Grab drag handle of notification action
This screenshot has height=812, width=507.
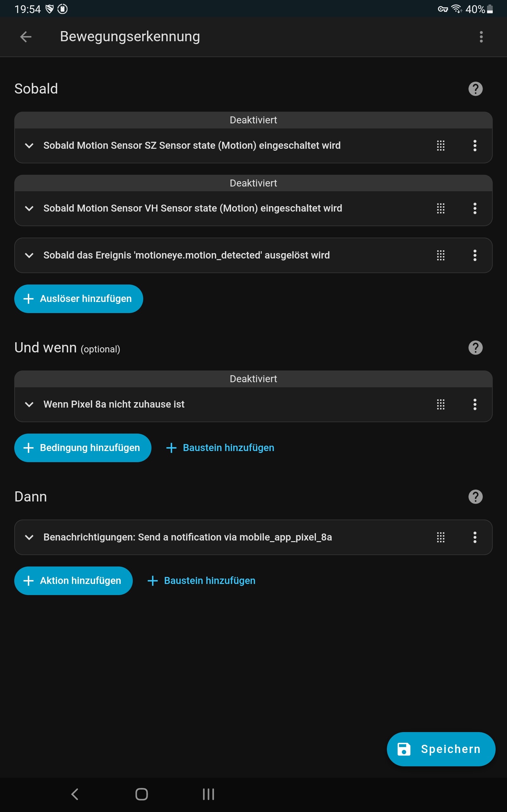click(440, 537)
